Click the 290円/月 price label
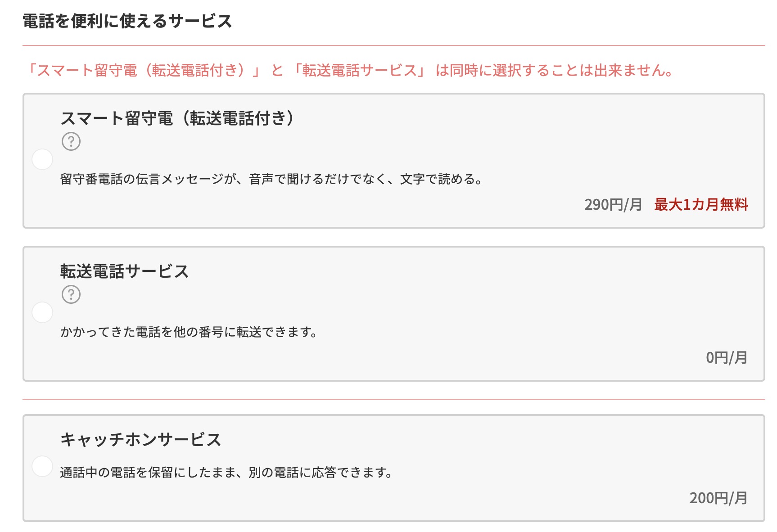This screenshot has height=532, width=777. coord(613,205)
